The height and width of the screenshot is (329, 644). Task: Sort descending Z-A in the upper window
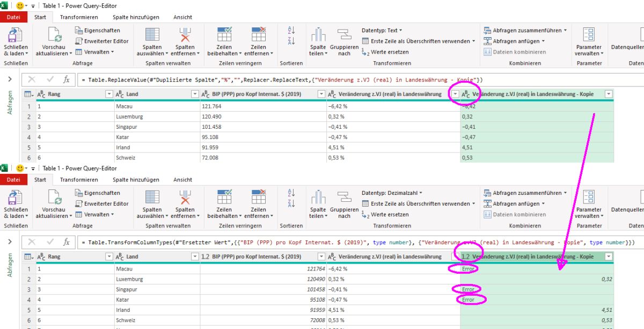click(291, 41)
